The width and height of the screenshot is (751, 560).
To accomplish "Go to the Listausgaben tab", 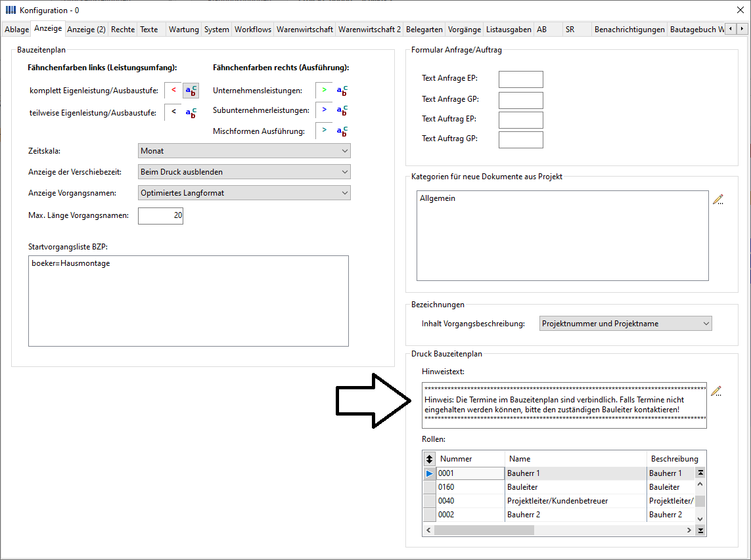I will tap(509, 30).
